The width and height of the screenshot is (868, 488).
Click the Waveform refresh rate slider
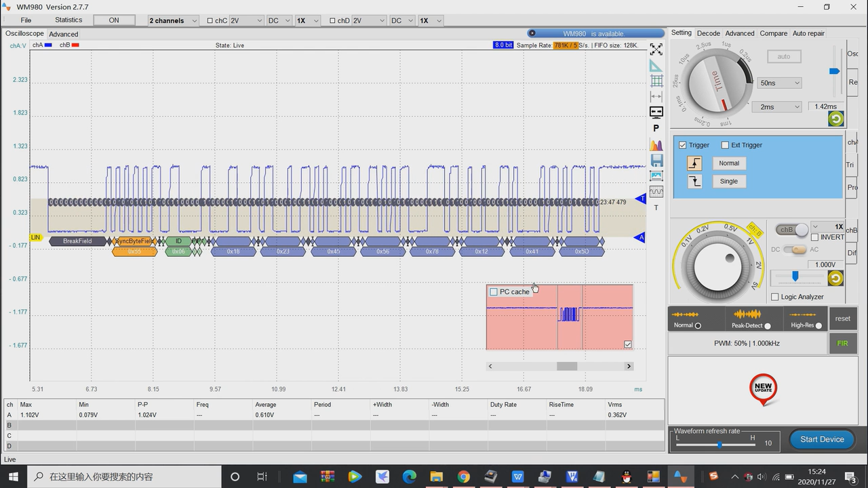pos(719,445)
